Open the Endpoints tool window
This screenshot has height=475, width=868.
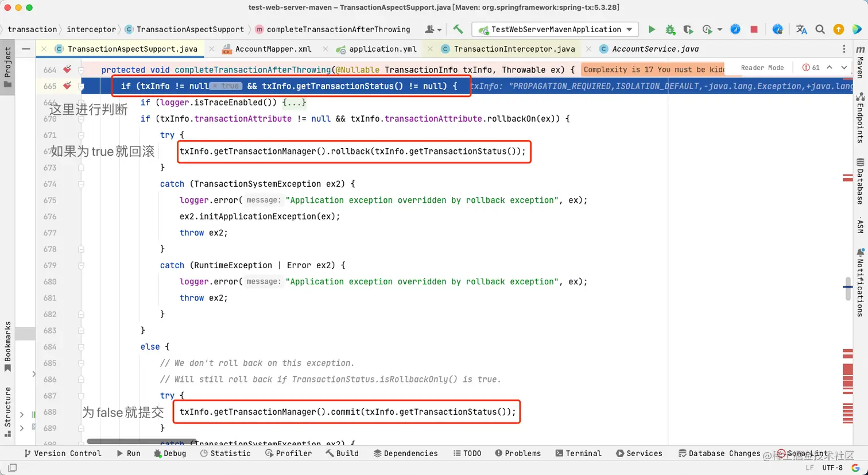(859, 121)
